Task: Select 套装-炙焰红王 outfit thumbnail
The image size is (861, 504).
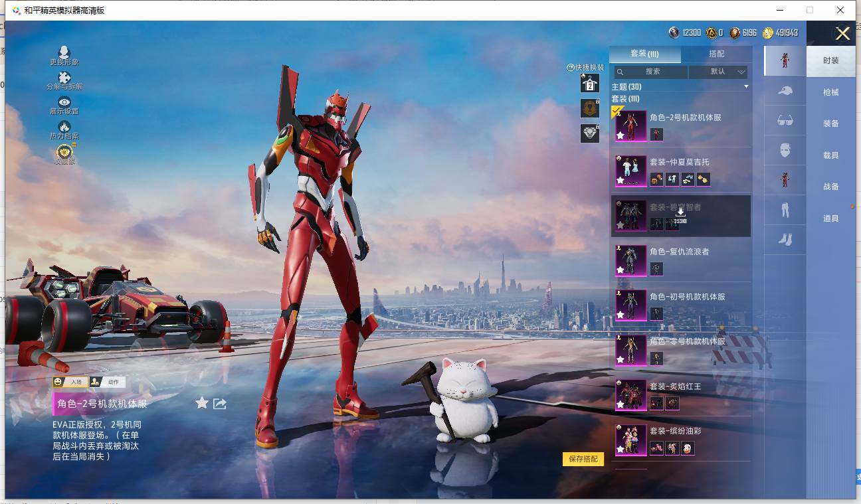Action: [x=630, y=394]
